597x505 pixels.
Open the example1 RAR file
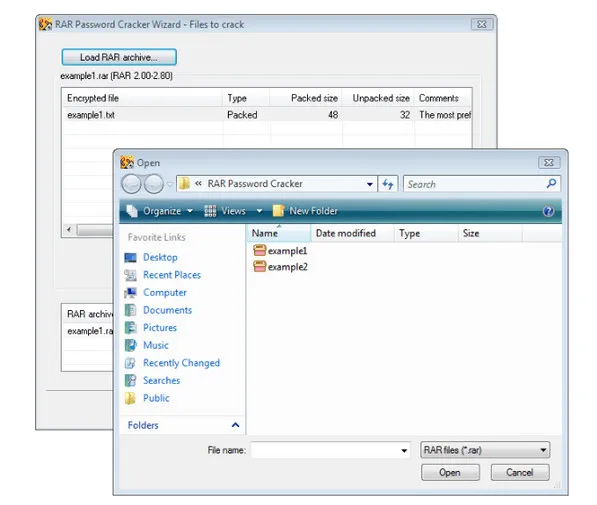click(x=280, y=251)
